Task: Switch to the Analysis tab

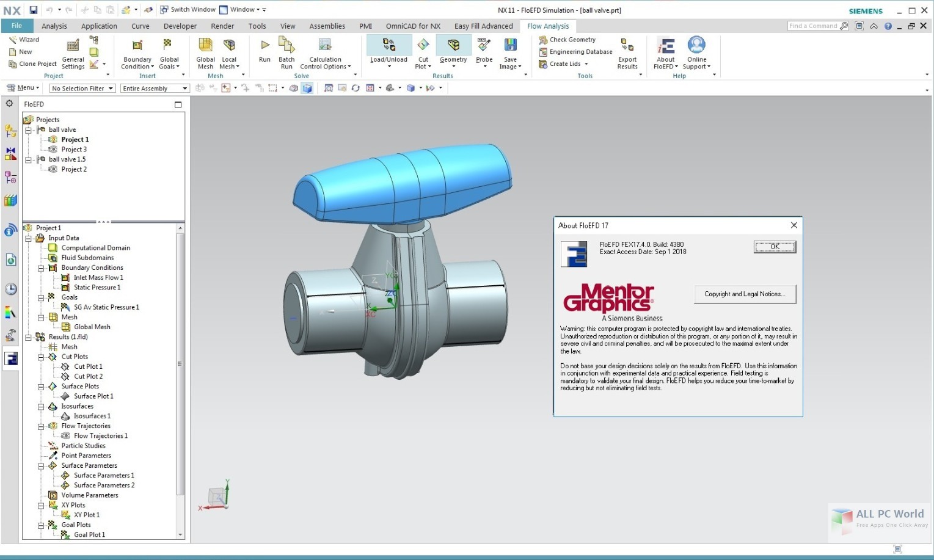Action: pos(54,26)
